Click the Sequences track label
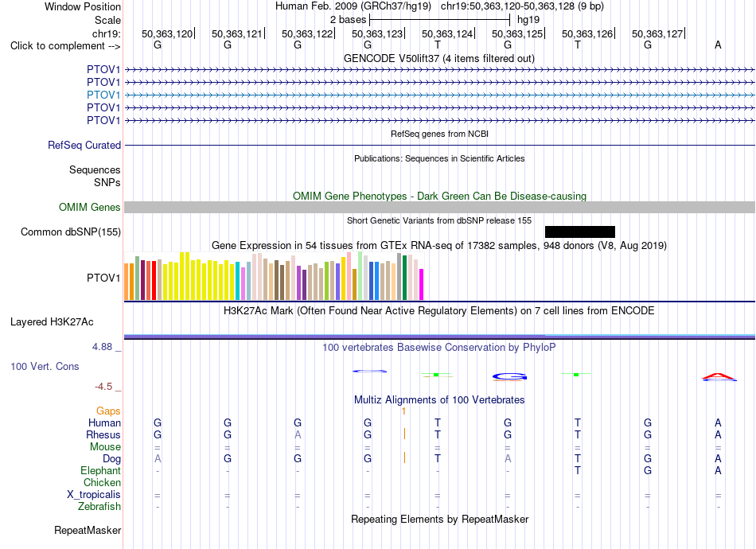This screenshot has width=756, height=549. pyautogui.click(x=95, y=169)
